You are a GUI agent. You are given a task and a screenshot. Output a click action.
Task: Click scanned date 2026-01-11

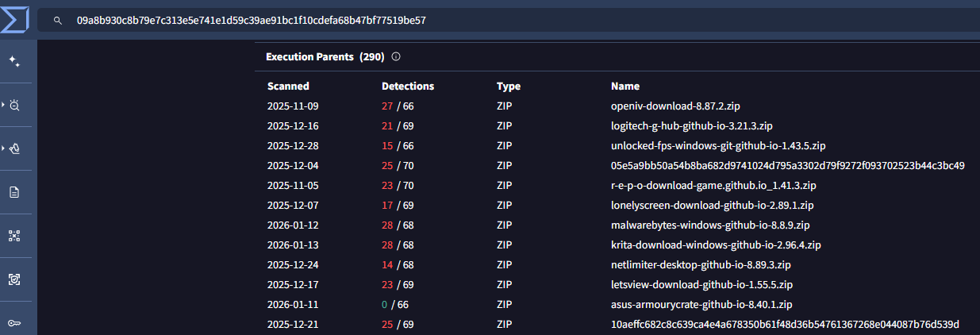coord(293,304)
